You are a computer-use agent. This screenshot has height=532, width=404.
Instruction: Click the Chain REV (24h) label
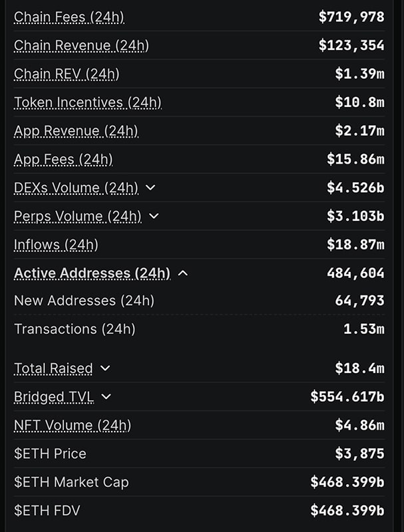(67, 74)
